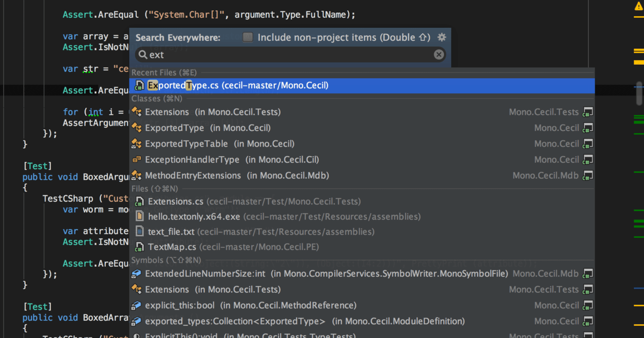Click the ExportedType class icon

(x=136, y=128)
